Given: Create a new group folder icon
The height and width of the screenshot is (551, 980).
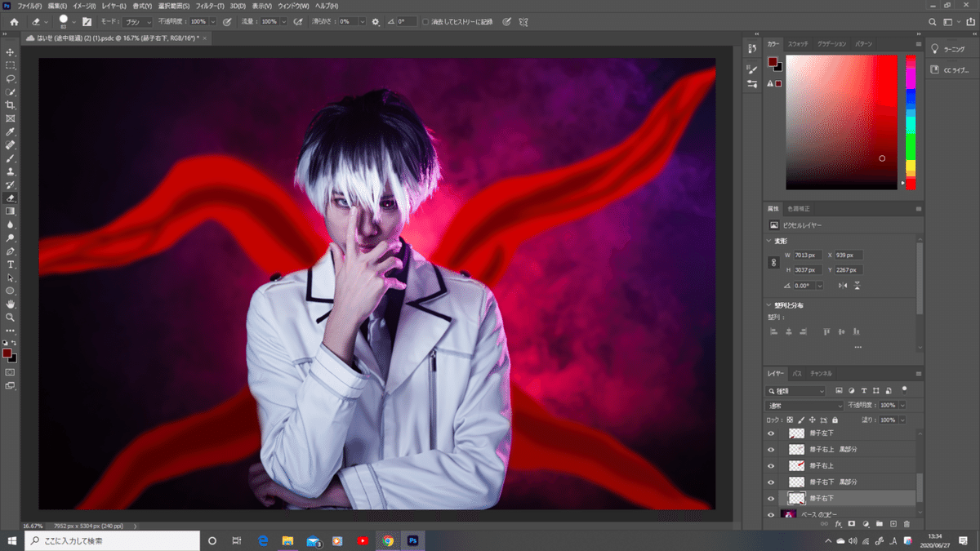Looking at the screenshot, I should 880,523.
